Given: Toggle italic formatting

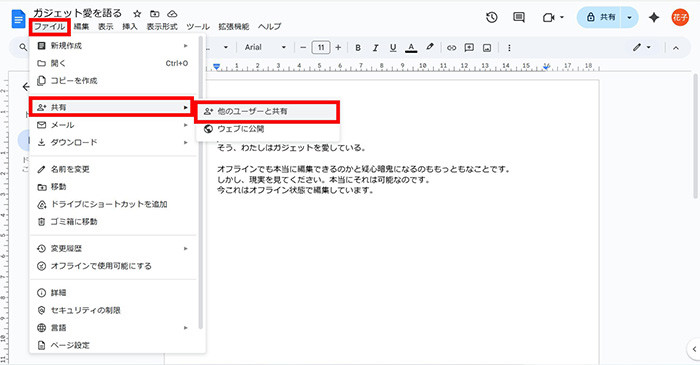Looking at the screenshot, I should point(375,47).
